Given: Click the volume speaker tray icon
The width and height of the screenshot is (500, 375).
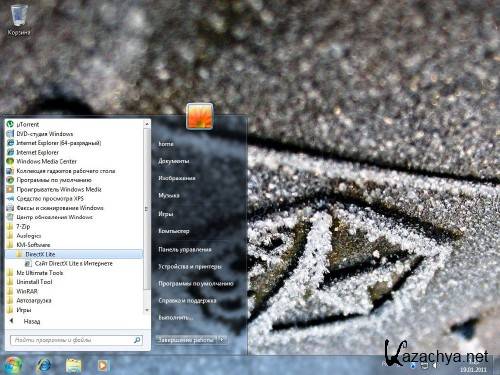Looking at the screenshot, I should 434,366.
